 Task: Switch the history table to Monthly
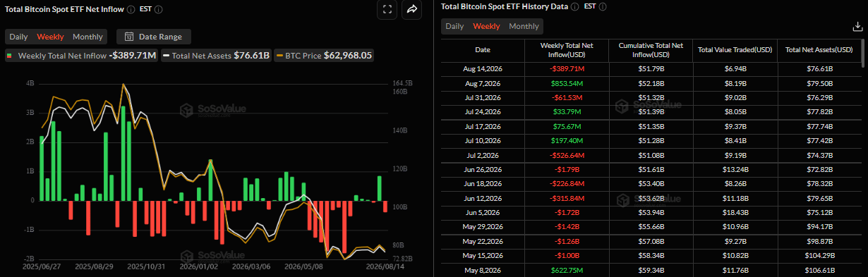(x=524, y=26)
